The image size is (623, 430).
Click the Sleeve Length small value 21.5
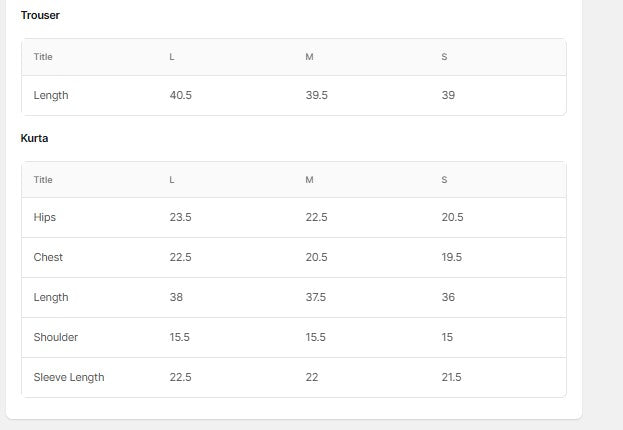(x=452, y=377)
